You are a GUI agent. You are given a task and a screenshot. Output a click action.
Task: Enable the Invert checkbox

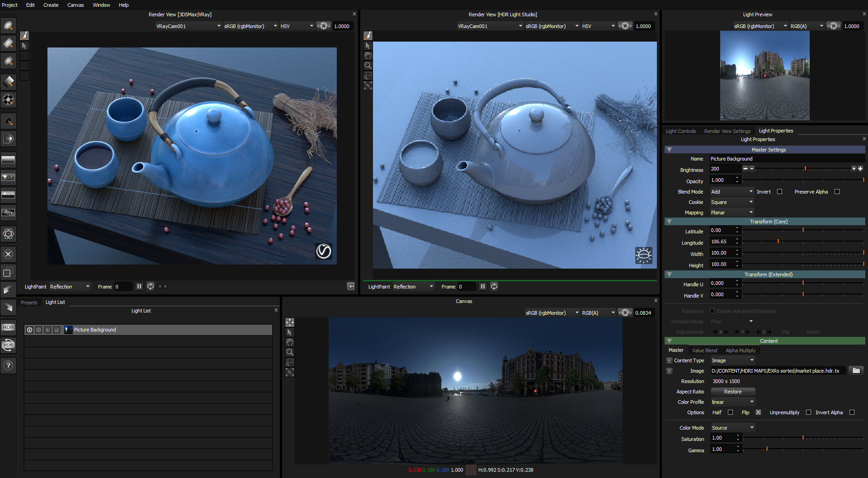pyautogui.click(x=780, y=192)
